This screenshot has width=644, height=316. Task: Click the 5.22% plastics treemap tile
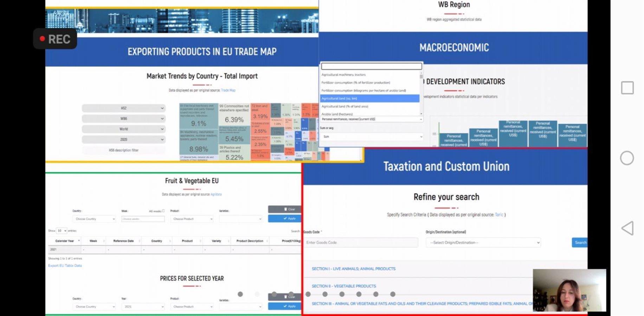point(234,153)
